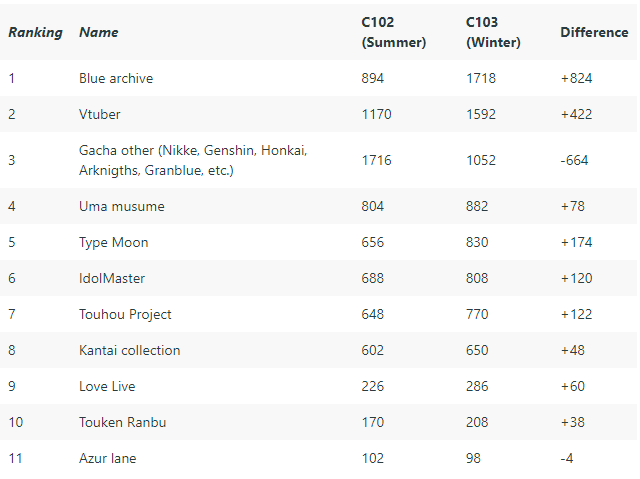Select the Love Live row name

107,386
